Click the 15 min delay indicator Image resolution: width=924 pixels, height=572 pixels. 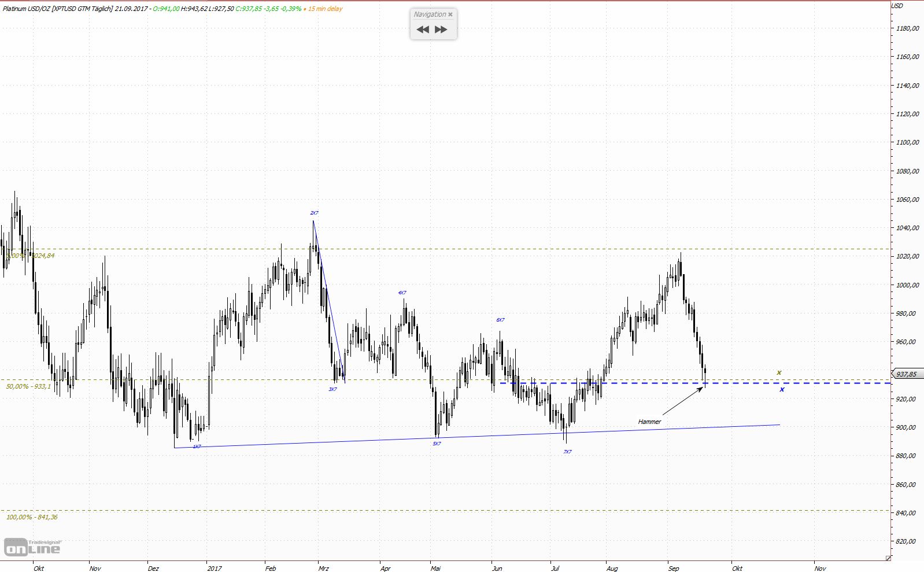tap(325, 9)
